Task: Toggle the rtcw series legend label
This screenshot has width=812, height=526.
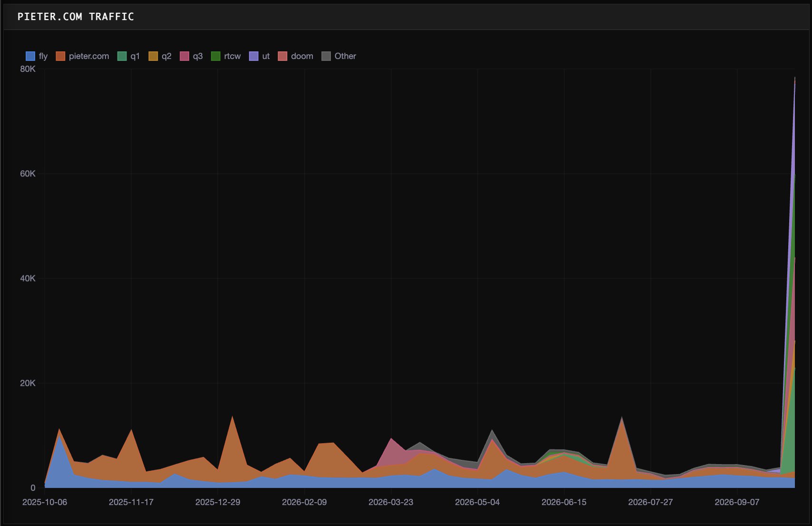Action: [x=232, y=56]
